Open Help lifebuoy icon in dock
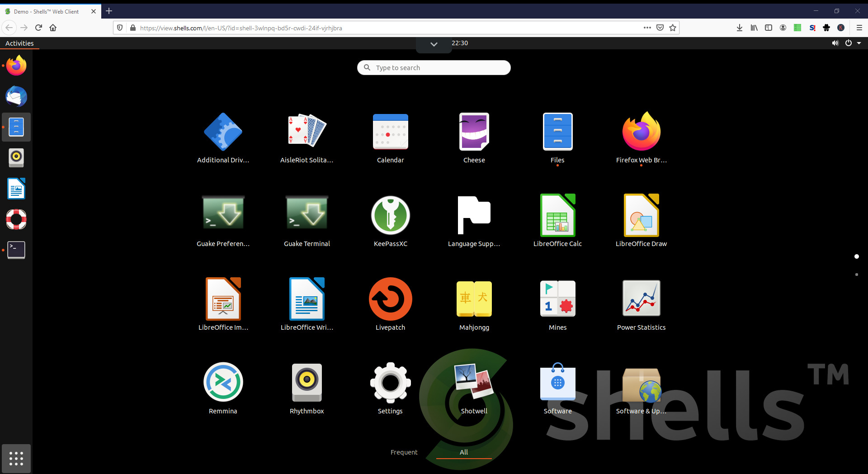Image resolution: width=868 pixels, height=474 pixels. 16,219
